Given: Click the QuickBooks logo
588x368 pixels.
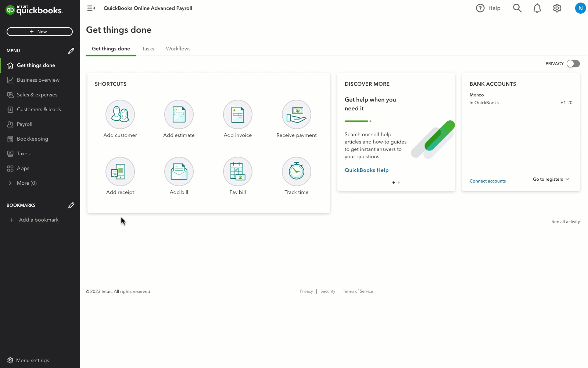Looking at the screenshot, I should (x=34, y=10).
